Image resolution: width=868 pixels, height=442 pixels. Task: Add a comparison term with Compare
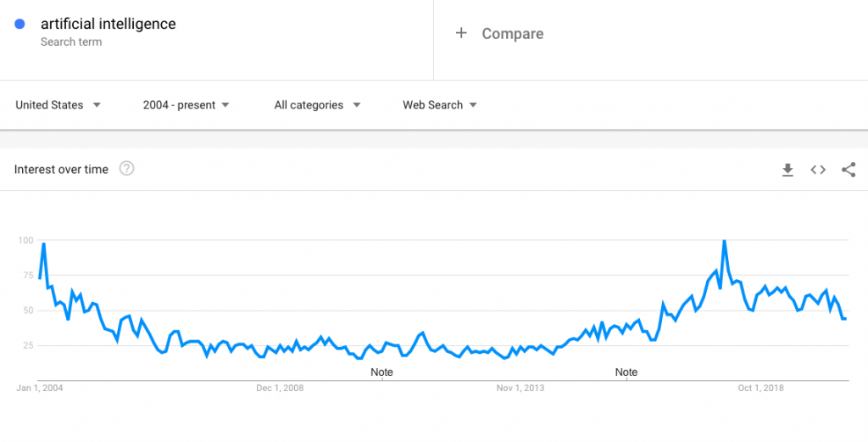pyautogui.click(x=513, y=34)
